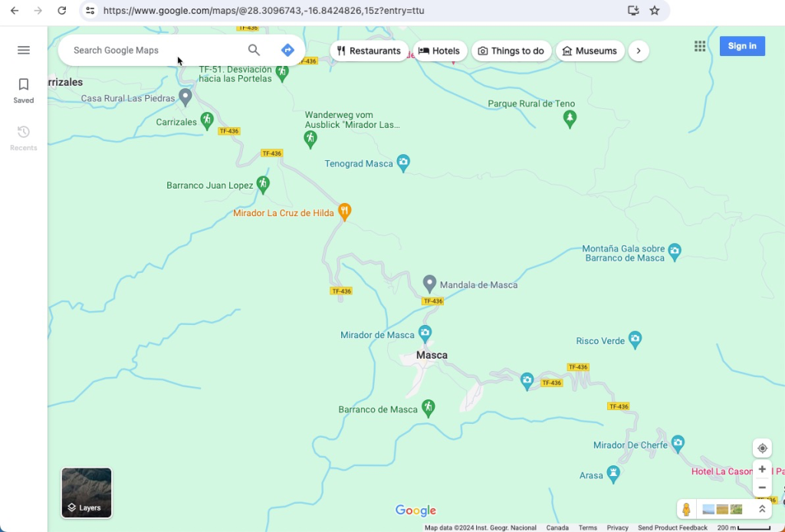Expand the map imagery strip
The height and width of the screenshot is (532, 785).
(x=762, y=509)
